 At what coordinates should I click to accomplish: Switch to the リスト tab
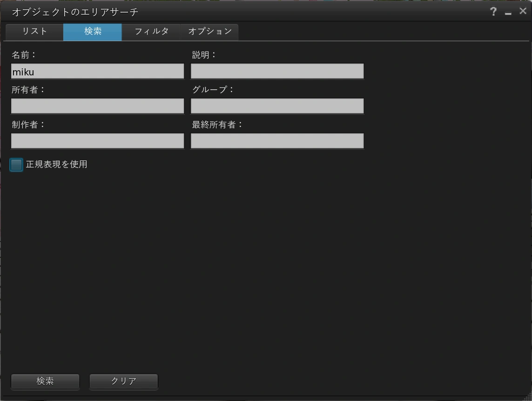[x=34, y=32]
